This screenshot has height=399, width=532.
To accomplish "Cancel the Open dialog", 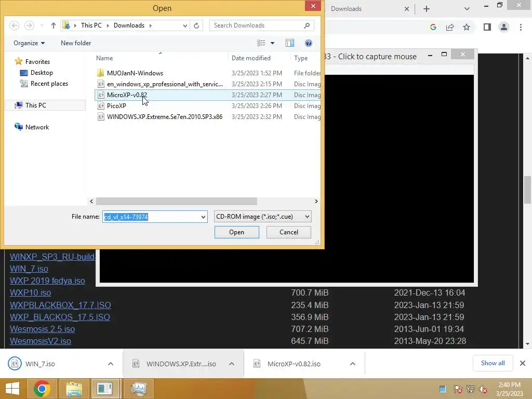I will coord(289,232).
